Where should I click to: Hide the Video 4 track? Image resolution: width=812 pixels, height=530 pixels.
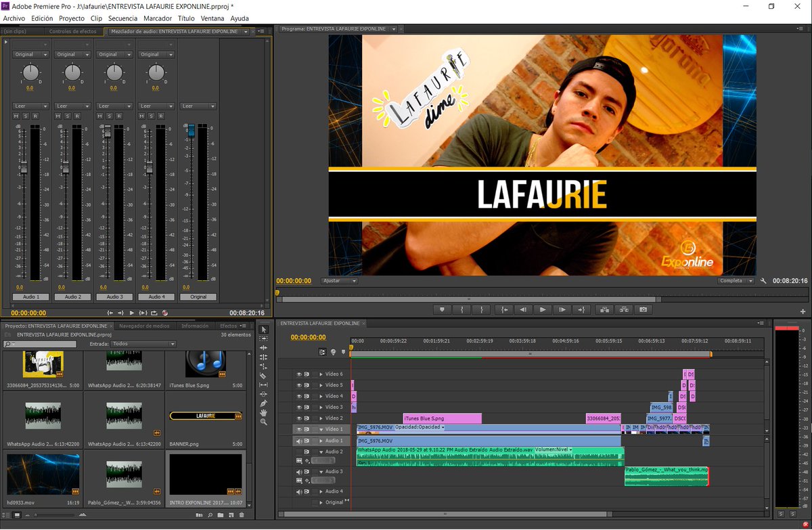click(x=298, y=396)
